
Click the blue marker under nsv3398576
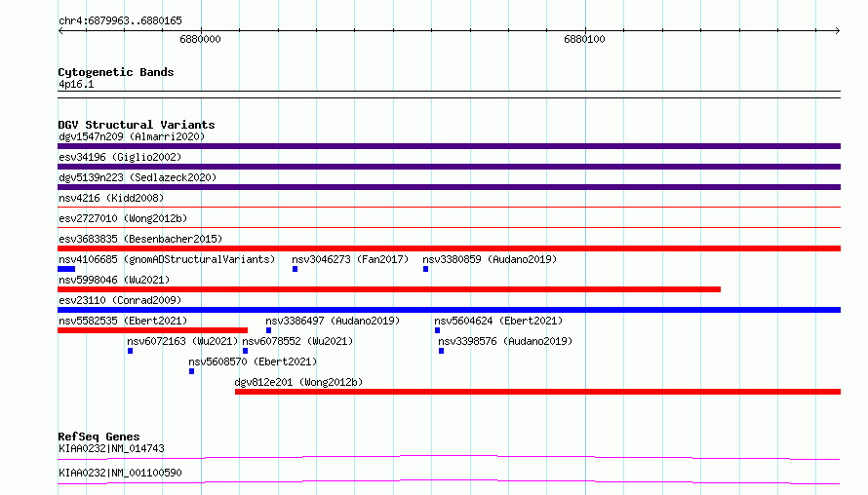pos(441,351)
